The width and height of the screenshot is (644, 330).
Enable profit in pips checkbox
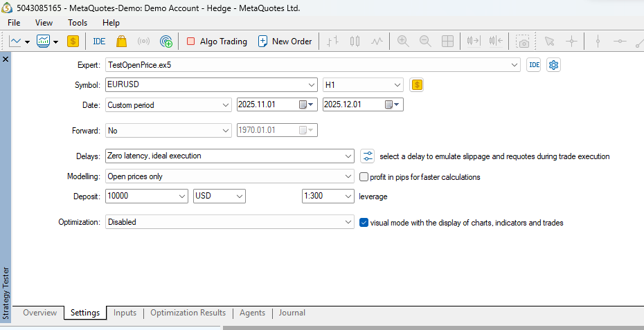point(364,177)
